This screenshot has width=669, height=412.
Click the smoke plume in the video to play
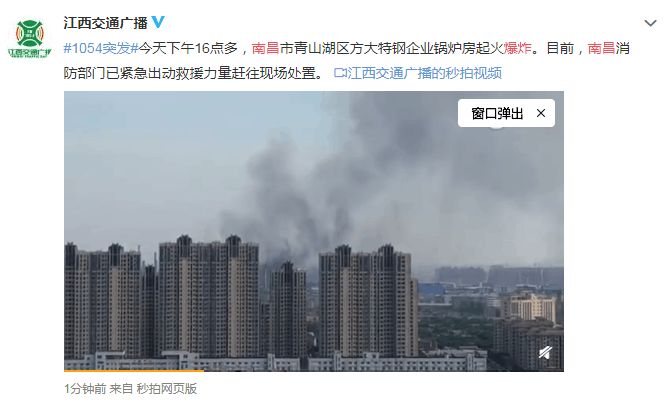click(363, 183)
